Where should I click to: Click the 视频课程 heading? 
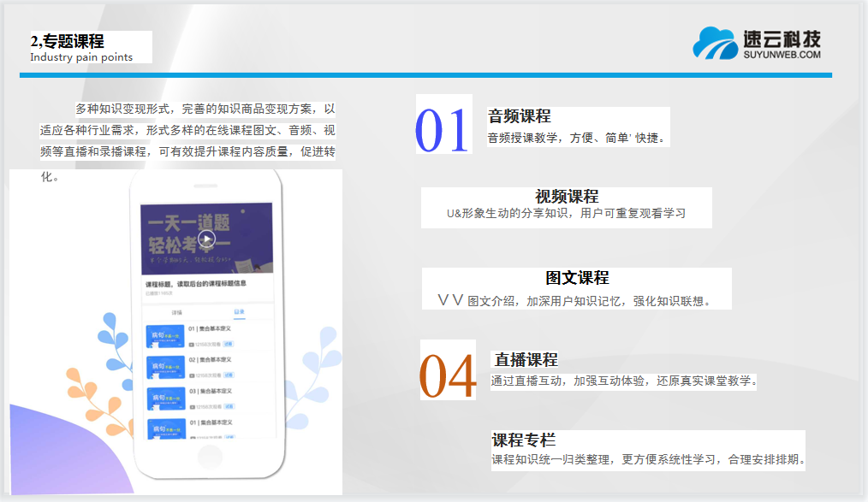point(566,197)
